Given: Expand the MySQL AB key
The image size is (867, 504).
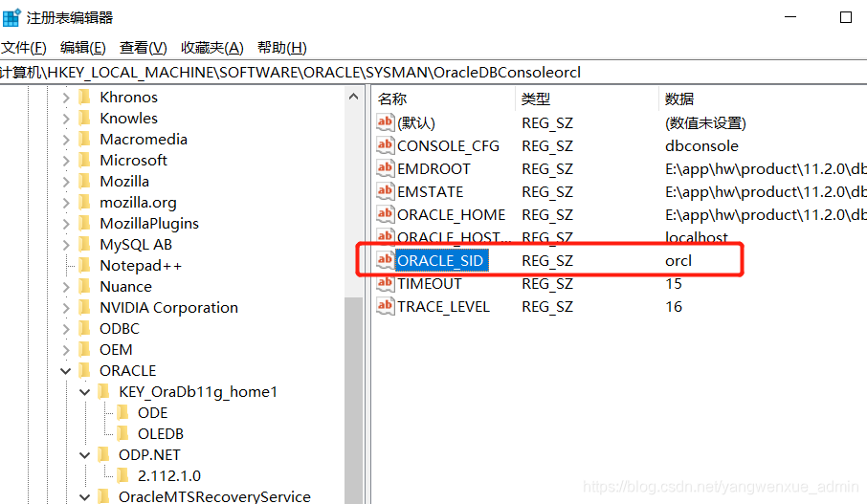Looking at the screenshot, I should tap(66, 245).
